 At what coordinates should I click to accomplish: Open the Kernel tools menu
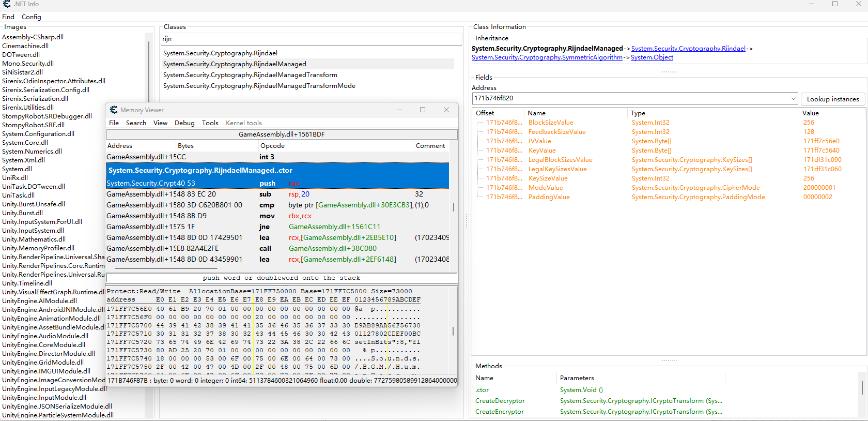(x=243, y=123)
